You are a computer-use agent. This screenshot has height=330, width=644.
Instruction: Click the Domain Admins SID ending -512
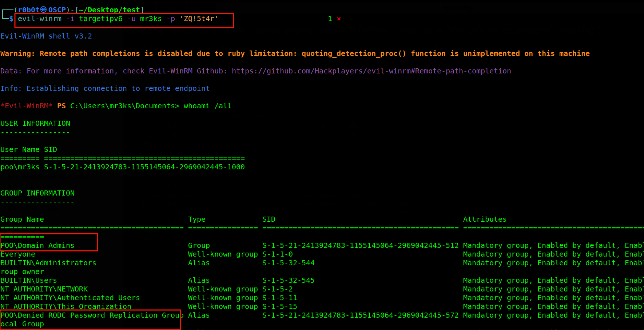click(361, 246)
